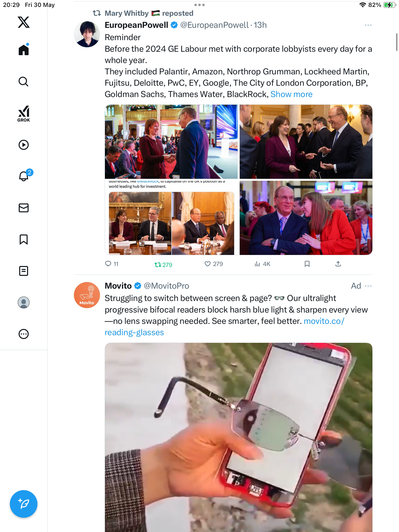
Task: Expand tweet text with Show more
Action: tap(291, 94)
